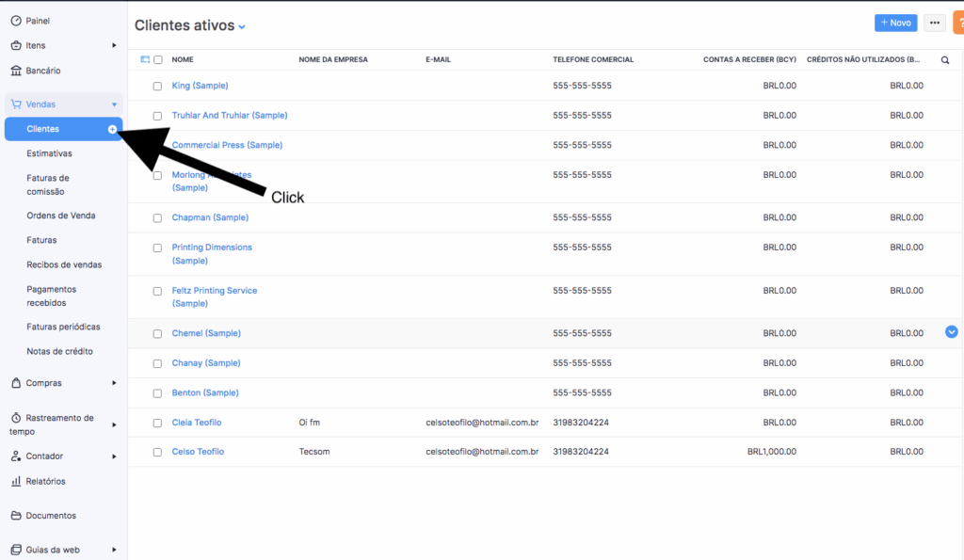The image size is (964, 560).
Task: Open the Cleia Teofilo customer link
Action: [197, 423]
